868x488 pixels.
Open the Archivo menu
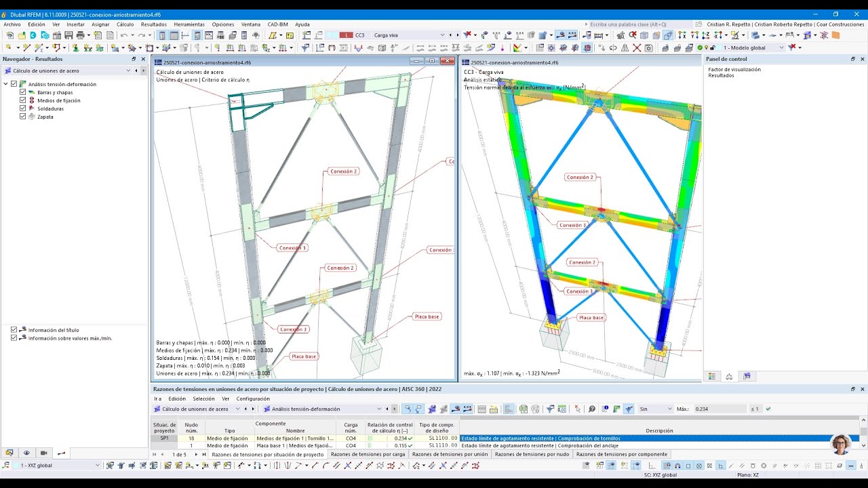(x=12, y=24)
